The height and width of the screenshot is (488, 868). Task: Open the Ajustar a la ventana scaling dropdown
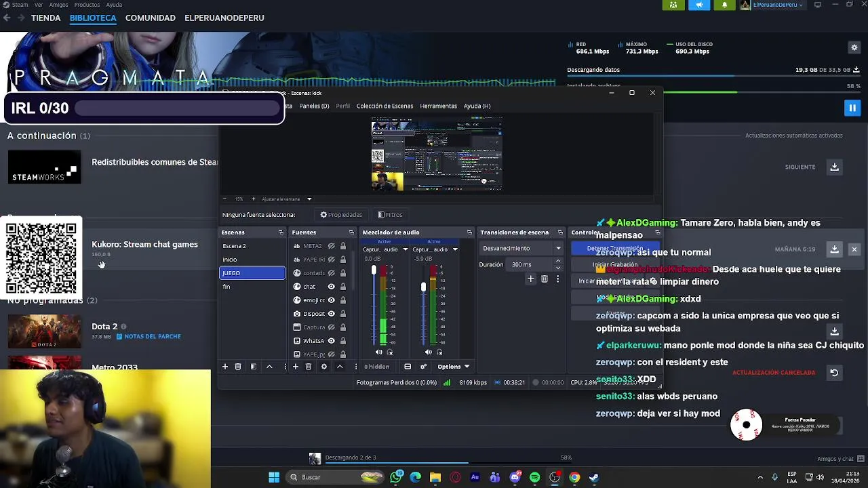coord(309,199)
